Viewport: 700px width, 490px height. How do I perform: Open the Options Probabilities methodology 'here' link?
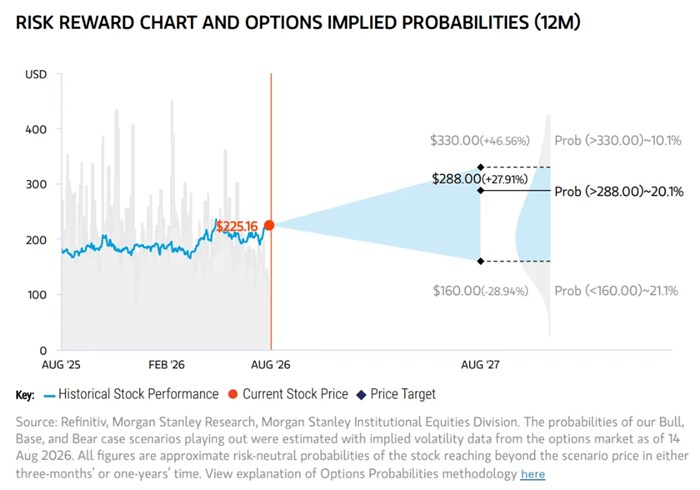(x=533, y=474)
